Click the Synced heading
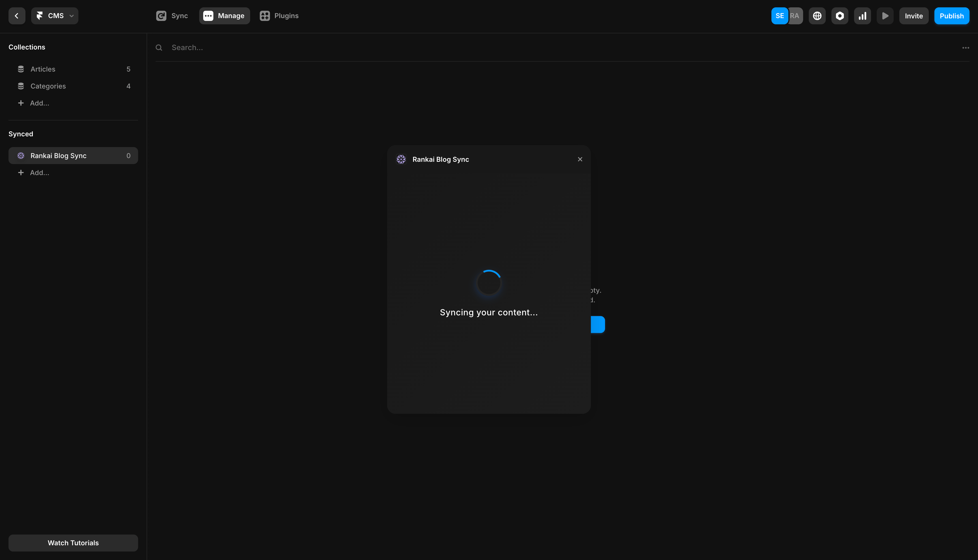This screenshot has width=978, height=560. click(x=21, y=134)
